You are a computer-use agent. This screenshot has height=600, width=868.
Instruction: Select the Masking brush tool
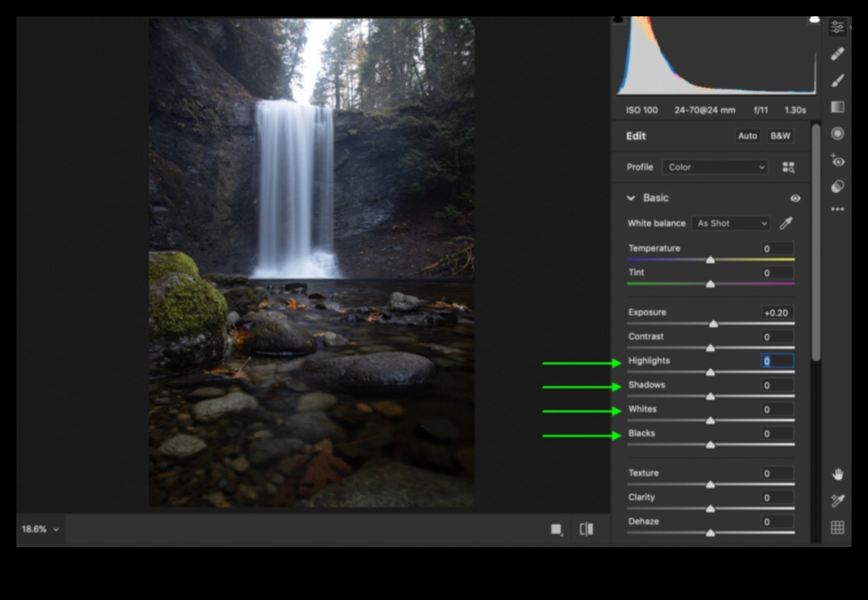pos(838,80)
